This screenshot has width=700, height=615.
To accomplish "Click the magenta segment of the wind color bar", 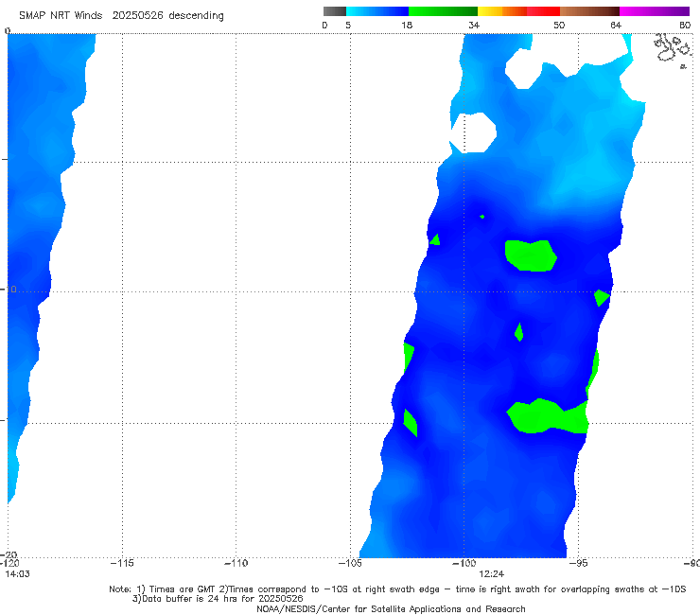I will pos(655,11).
